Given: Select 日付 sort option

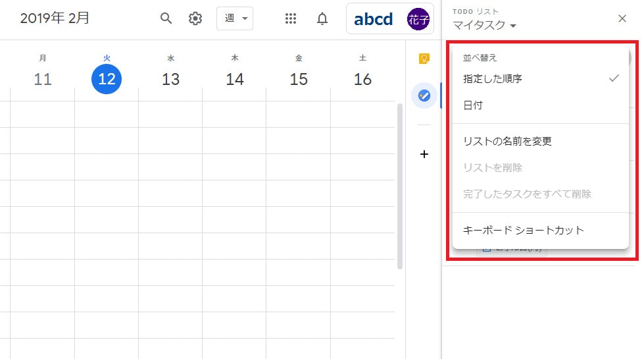Looking at the screenshot, I should (x=473, y=105).
